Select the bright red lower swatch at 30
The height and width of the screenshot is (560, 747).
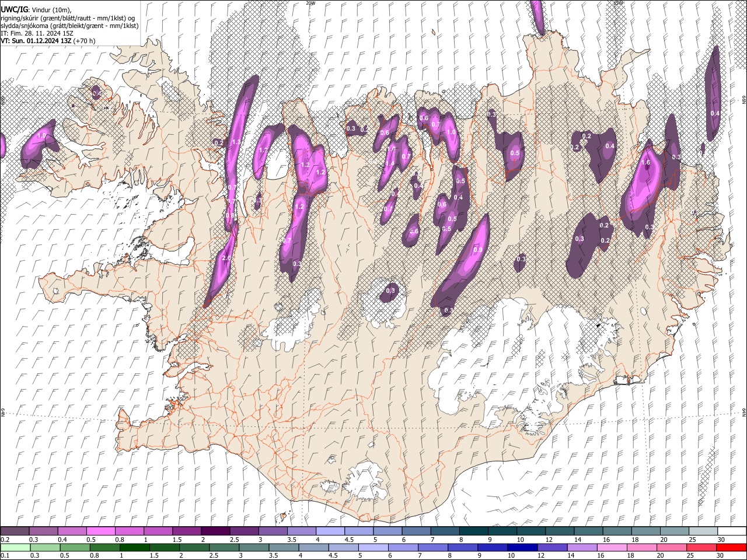point(731,547)
